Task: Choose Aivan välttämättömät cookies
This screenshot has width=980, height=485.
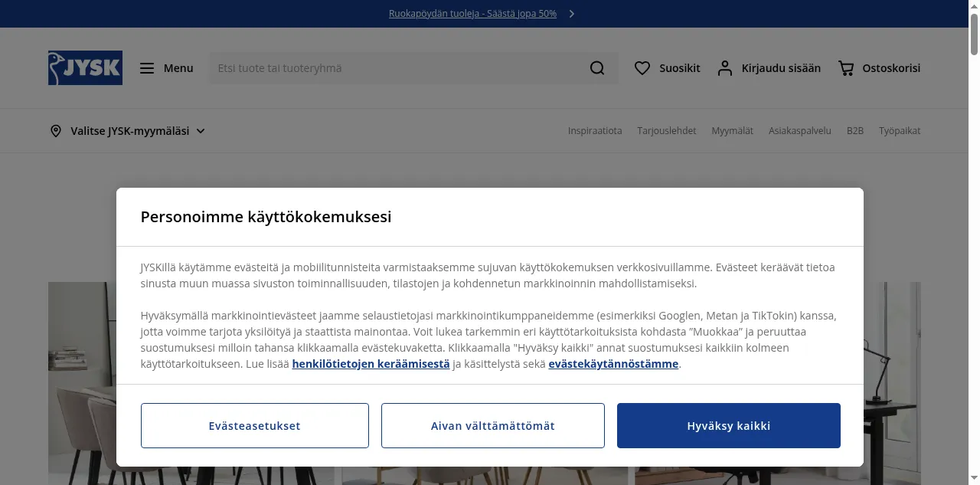Action: coord(493,425)
